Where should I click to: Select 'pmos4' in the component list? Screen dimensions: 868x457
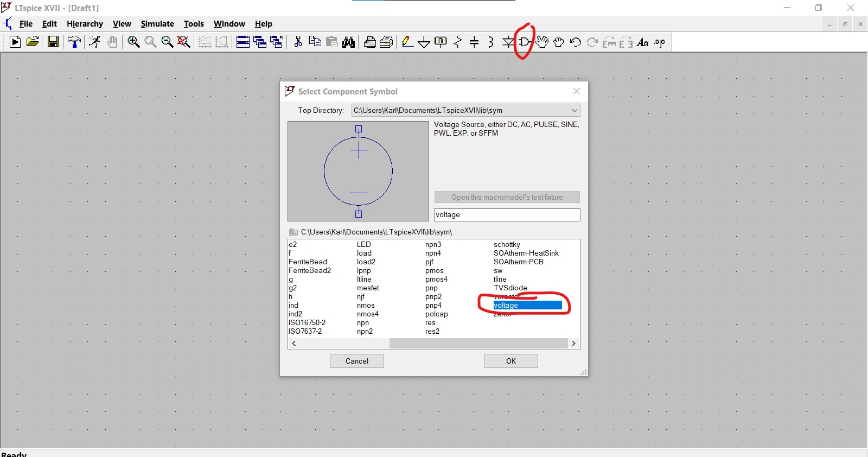(x=436, y=280)
